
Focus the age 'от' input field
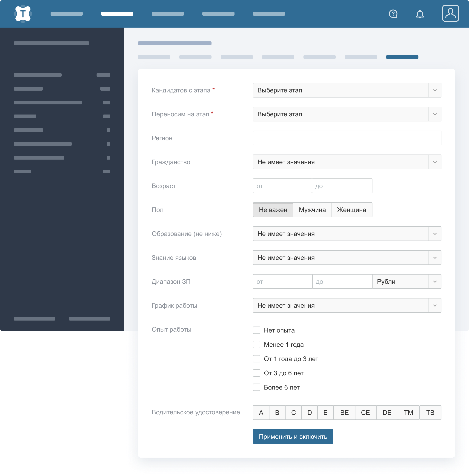tap(282, 186)
